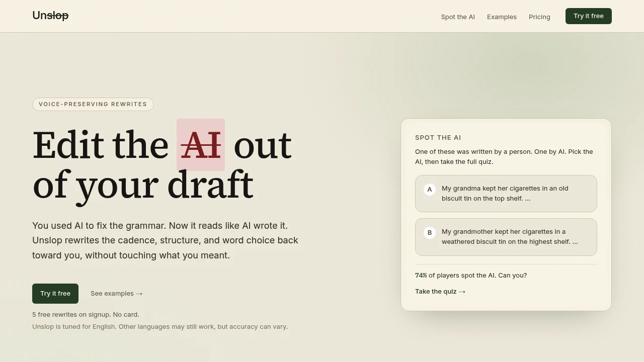The image size is (644, 362).
Task: Click the '74% of players spot the AI' text
Action: click(x=471, y=276)
